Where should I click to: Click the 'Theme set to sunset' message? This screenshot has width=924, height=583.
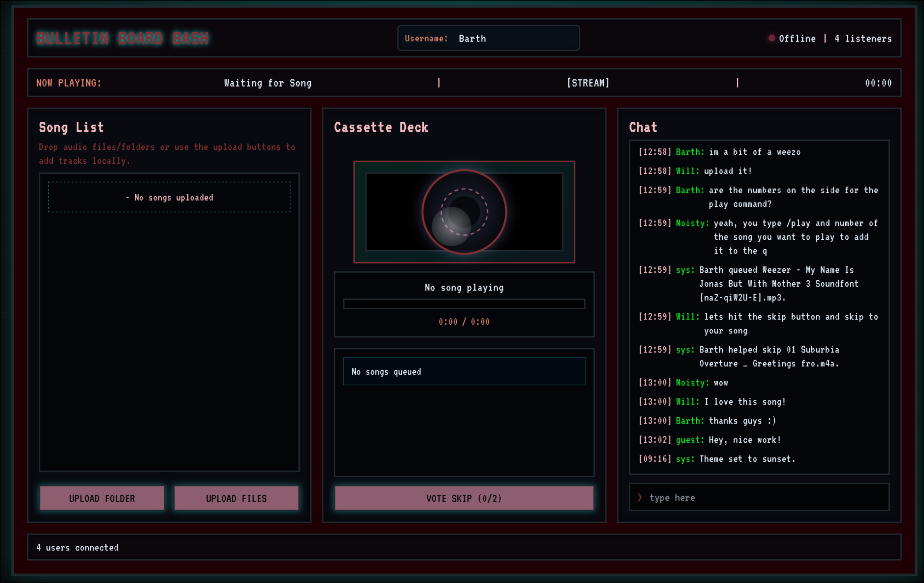(x=747, y=459)
